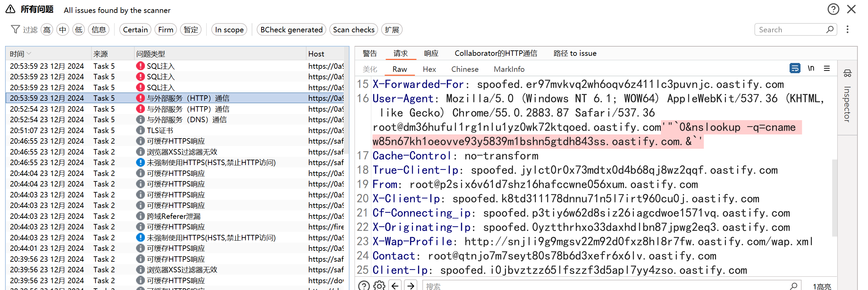Toggle the 高 severity filter

(47, 30)
